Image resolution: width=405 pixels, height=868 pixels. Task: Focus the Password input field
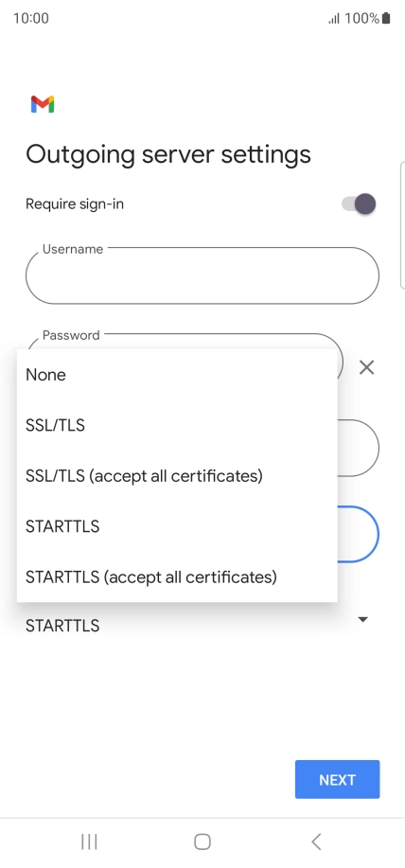[185, 341]
